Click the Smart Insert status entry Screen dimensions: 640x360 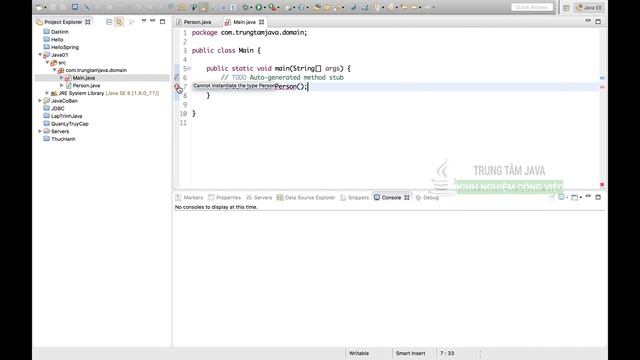(x=410, y=353)
